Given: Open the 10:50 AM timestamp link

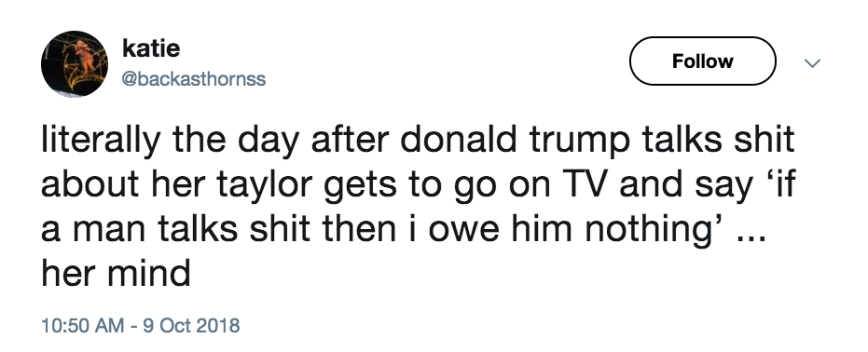Looking at the screenshot, I should pyautogui.click(x=82, y=324).
